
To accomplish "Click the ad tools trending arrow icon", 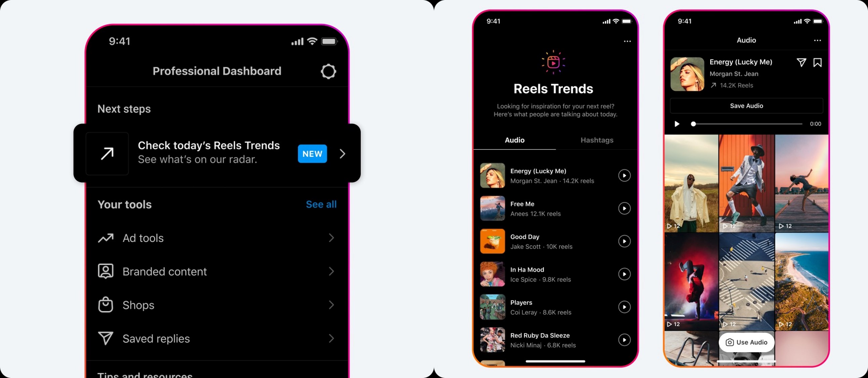I will 105,238.
